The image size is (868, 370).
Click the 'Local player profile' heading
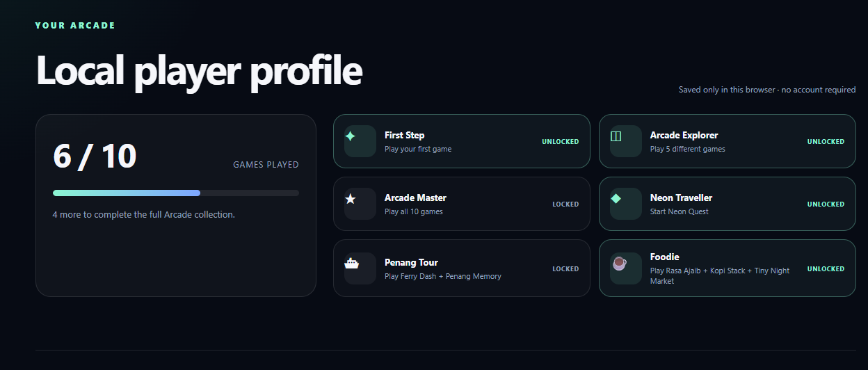199,70
